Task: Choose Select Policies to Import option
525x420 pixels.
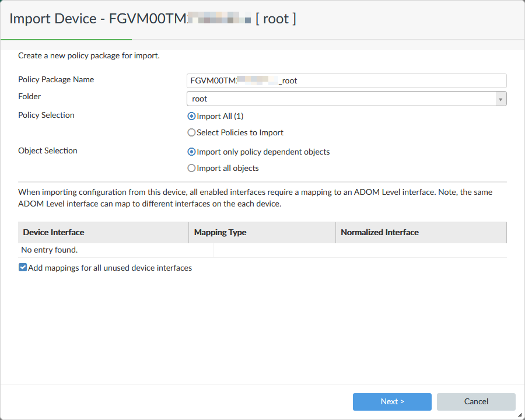Action: click(191, 132)
